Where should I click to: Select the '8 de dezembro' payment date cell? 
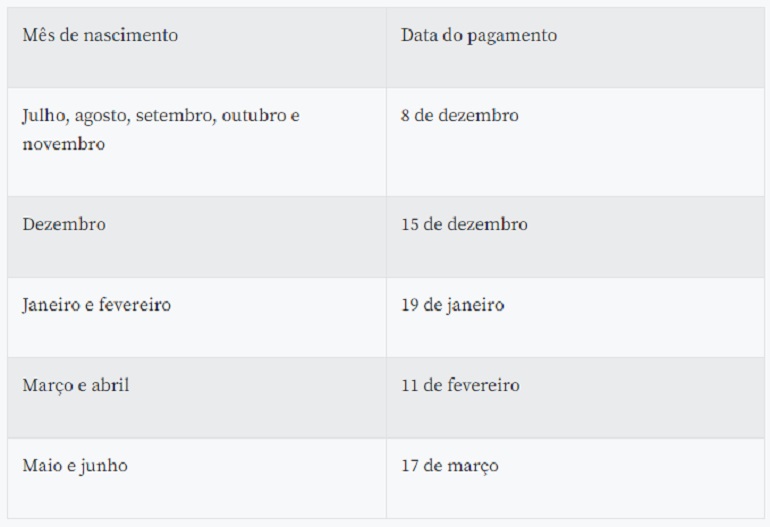tap(575, 142)
